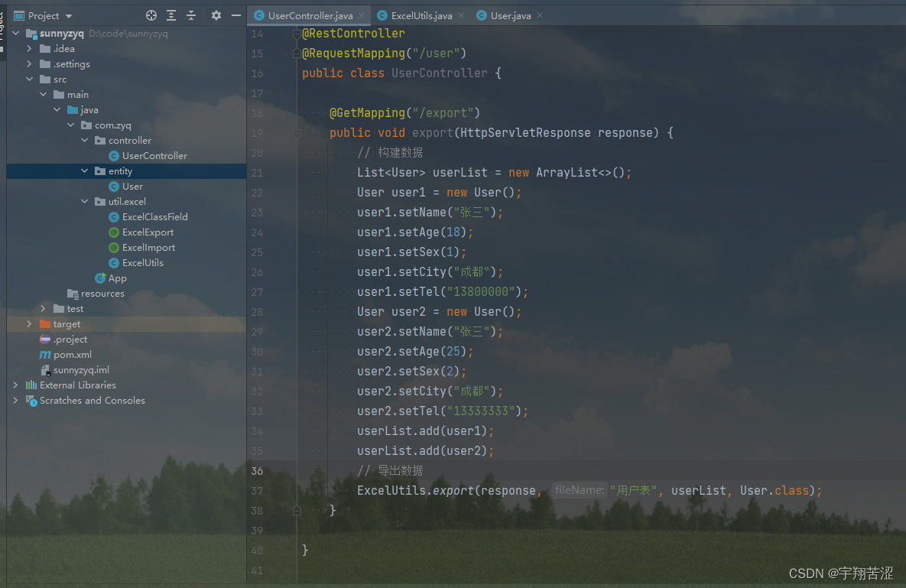906x588 pixels.
Task: Click the pom.xml Maven icon
Action: point(45,355)
